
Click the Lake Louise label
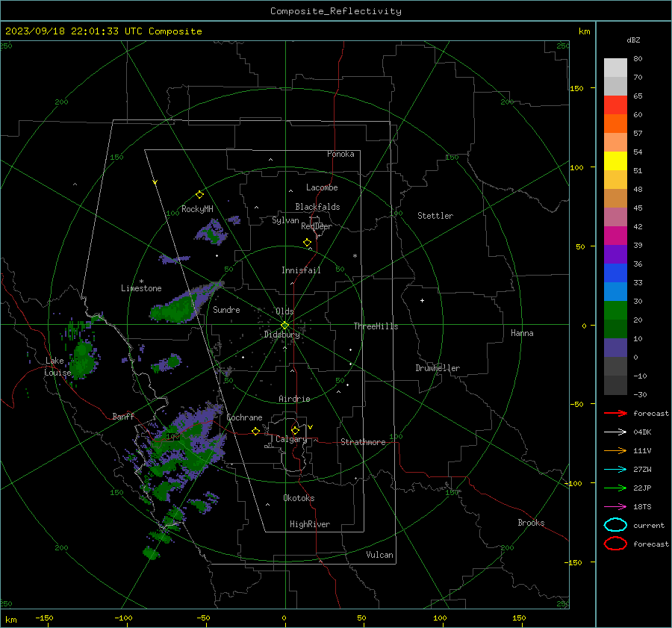[x=57, y=367]
